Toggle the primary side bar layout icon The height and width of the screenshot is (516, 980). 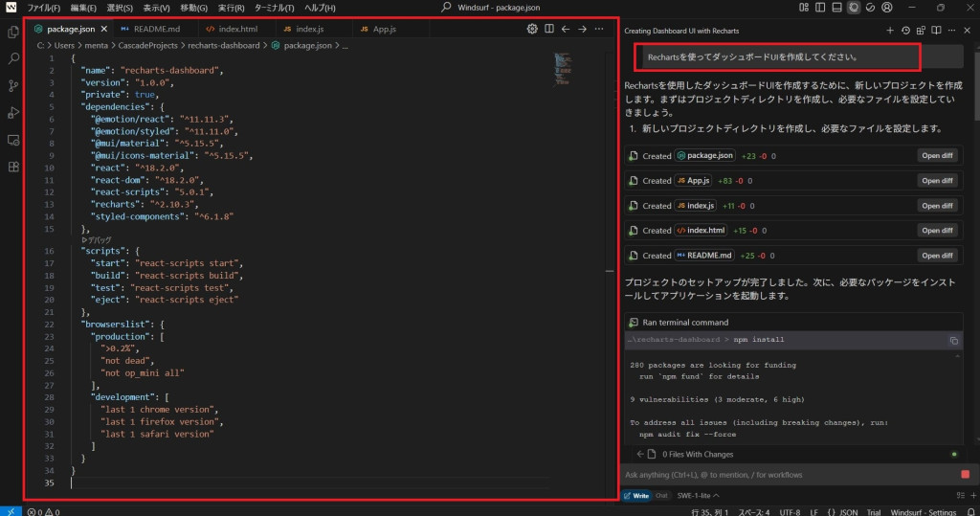[x=820, y=8]
